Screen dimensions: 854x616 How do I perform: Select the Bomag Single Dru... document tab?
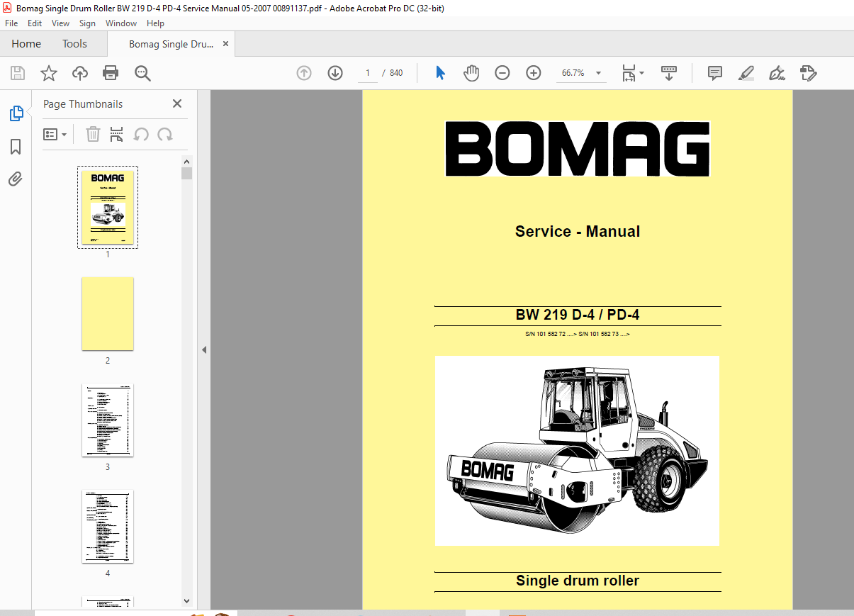(x=171, y=44)
